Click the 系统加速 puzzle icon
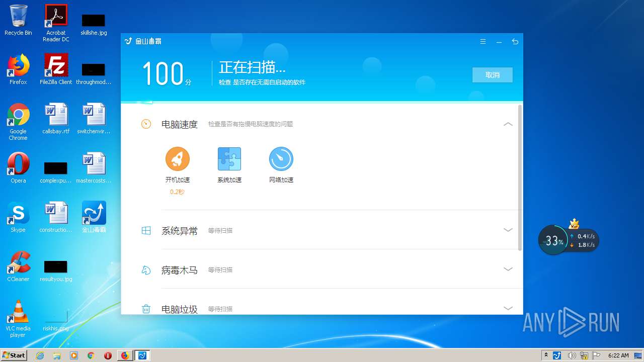The image size is (644, 362). 229,159
